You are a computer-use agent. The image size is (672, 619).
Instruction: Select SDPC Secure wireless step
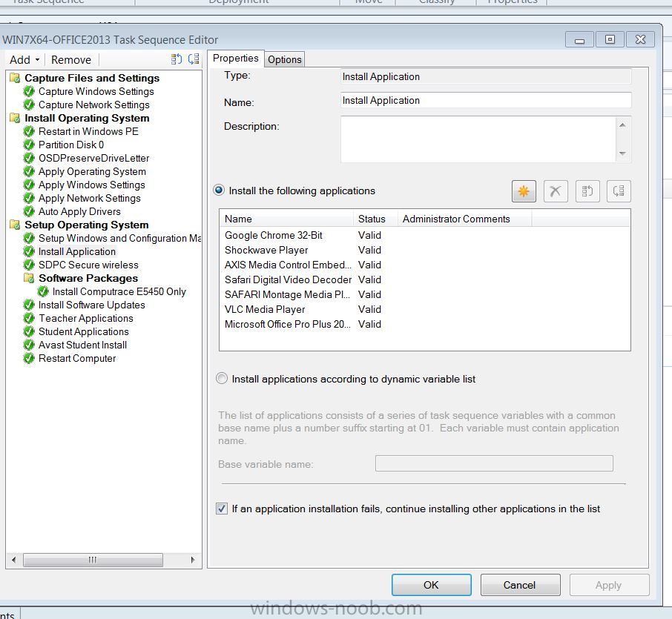pos(88,265)
